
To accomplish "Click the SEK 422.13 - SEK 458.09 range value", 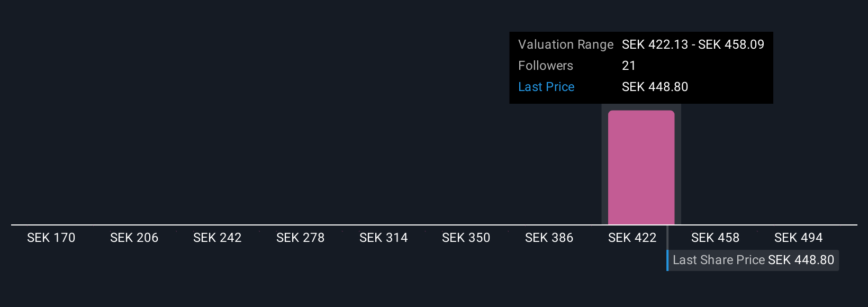I will pyautogui.click(x=693, y=44).
